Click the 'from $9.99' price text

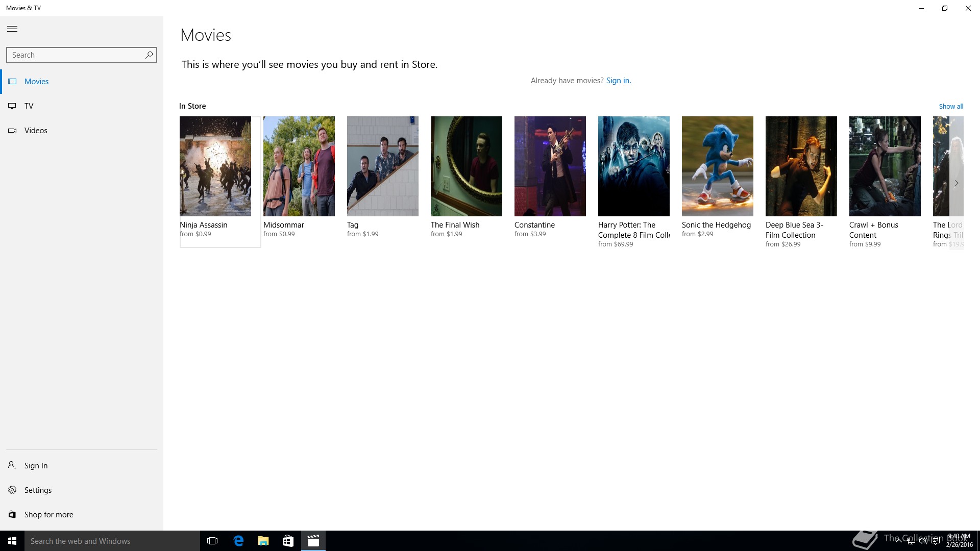[865, 244]
